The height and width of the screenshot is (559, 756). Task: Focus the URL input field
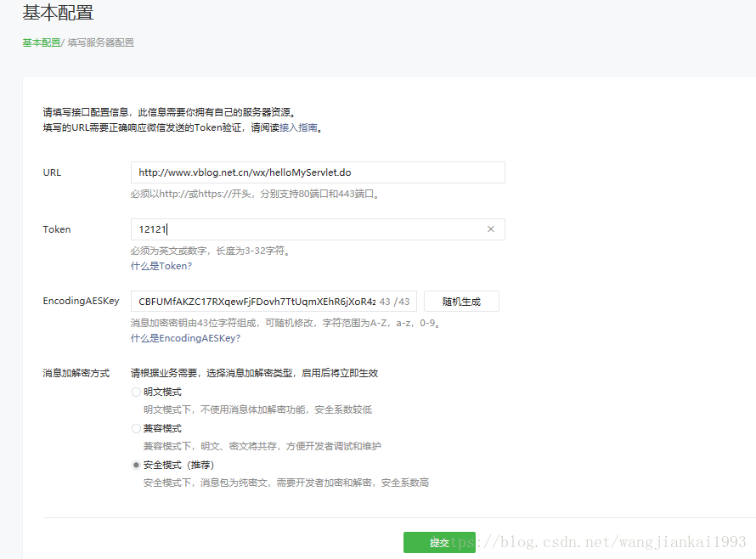coord(318,172)
